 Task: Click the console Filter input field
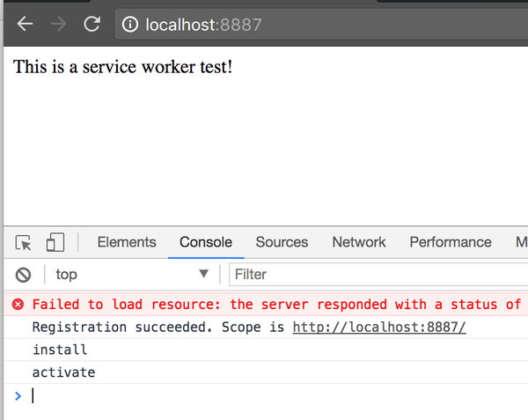click(x=378, y=275)
